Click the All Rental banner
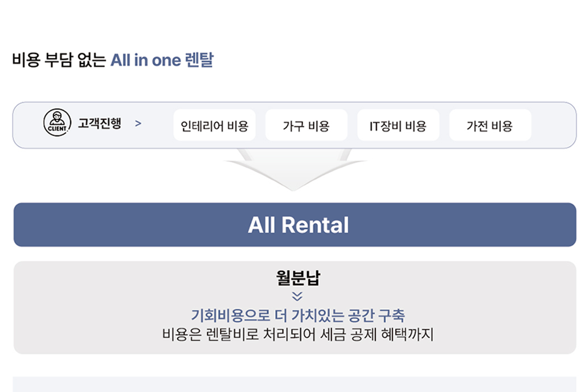This screenshot has width=588, height=392. point(295,225)
